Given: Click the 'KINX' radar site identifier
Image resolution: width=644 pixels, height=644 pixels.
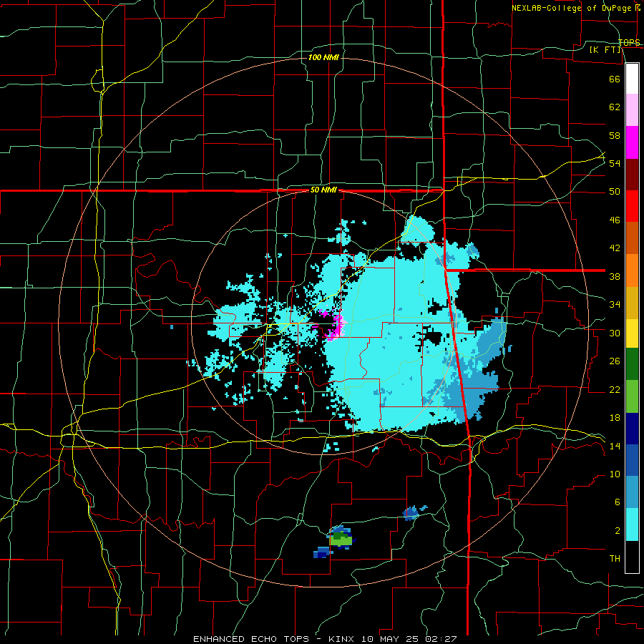Looking at the screenshot, I should (x=343, y=639).
